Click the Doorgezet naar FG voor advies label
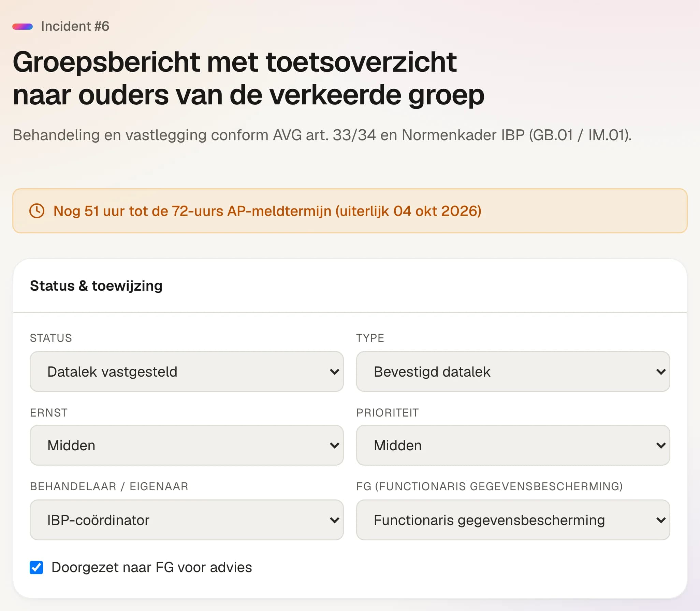700x611 pixels. click(x=151, y=568)
